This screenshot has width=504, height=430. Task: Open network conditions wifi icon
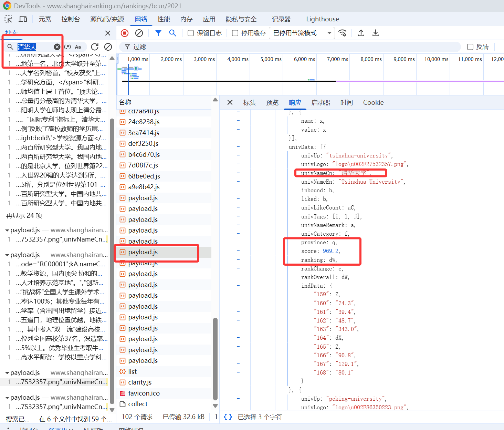tap(343, 33)
